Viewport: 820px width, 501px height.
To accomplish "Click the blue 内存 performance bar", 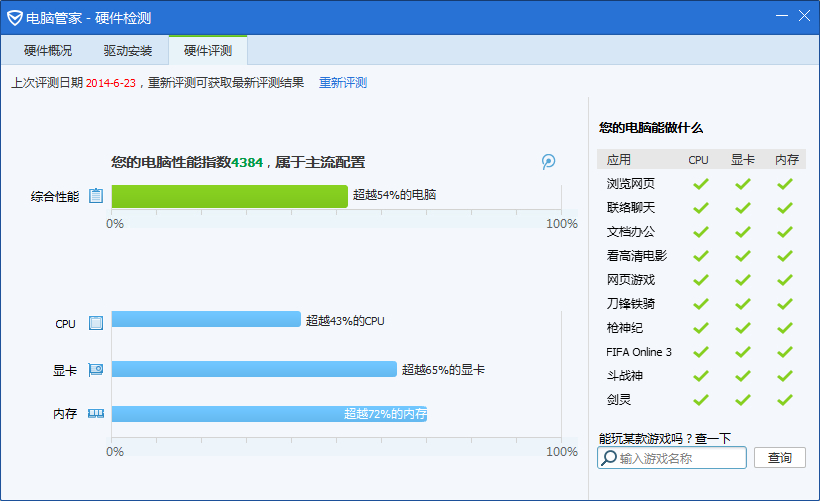I will click(x=269, y=414).
